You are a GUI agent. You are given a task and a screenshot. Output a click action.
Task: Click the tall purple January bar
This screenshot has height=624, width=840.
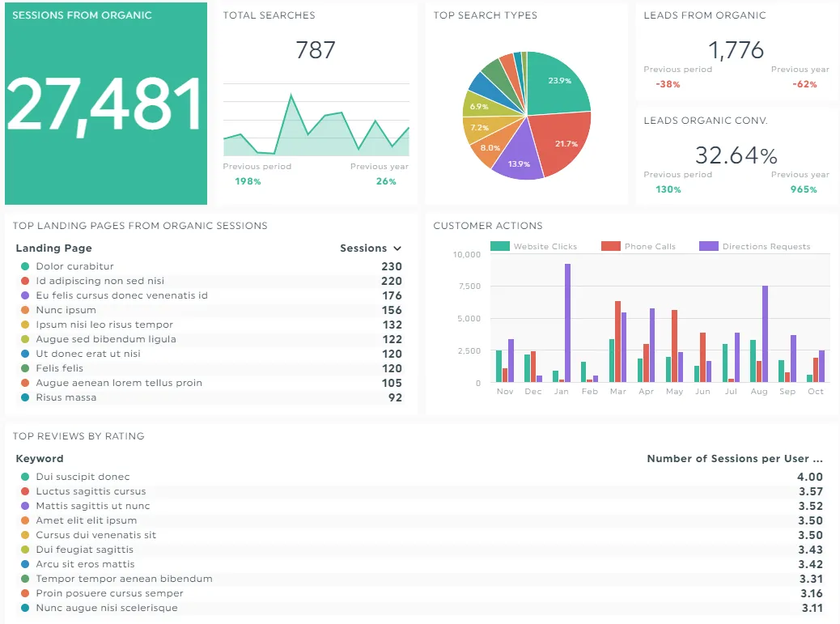coord(567,322)
